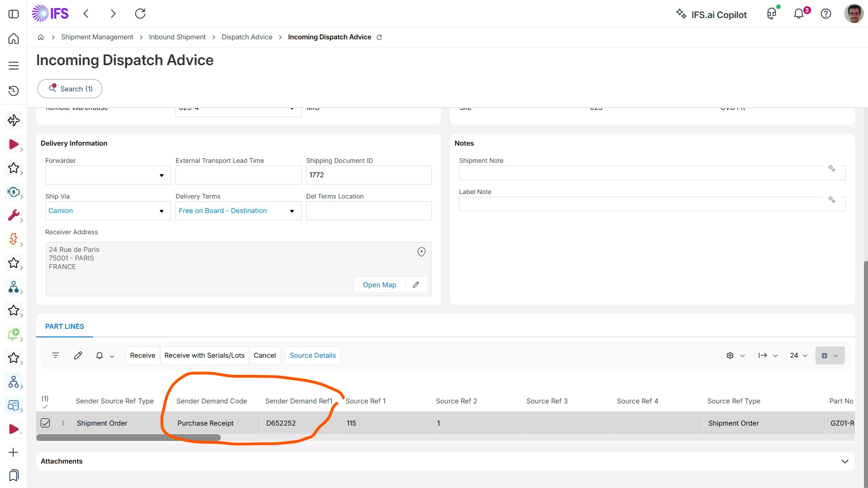This screenshot has width=868, height=488.
Task: Open the support headset icon
Action: pos(772,14)
